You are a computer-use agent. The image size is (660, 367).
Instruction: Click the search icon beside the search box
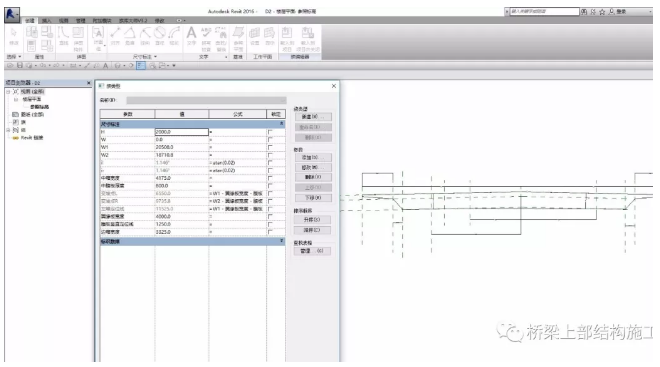584,12
